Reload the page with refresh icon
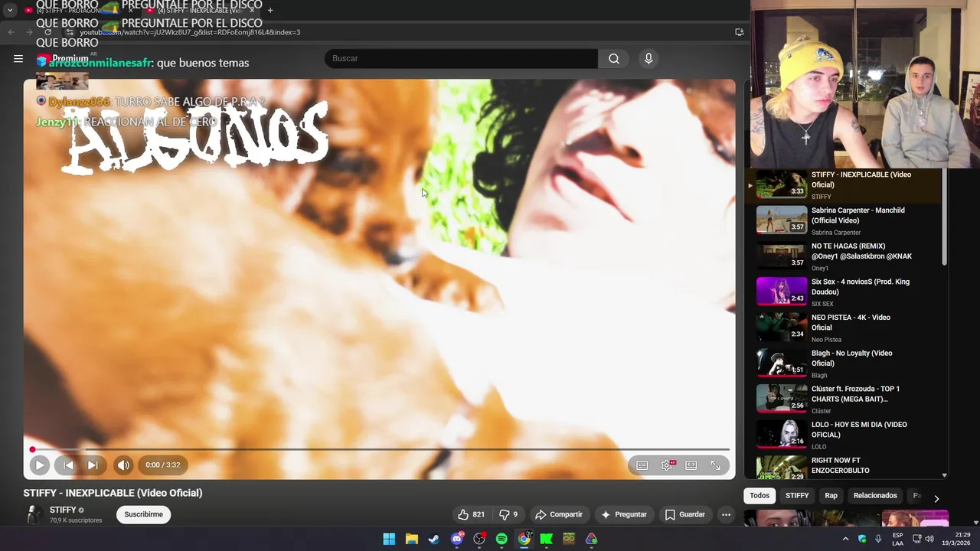 (x=48, y=32)
